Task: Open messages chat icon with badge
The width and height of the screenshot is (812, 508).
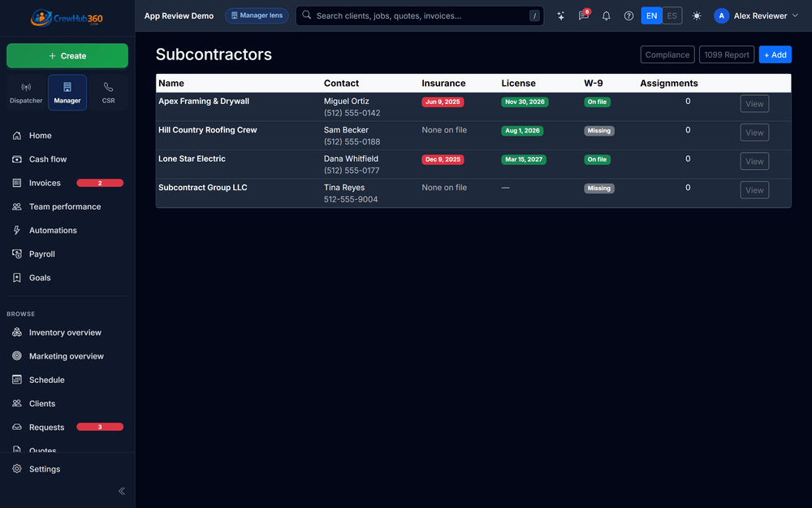Action: (x=584, y=15)
